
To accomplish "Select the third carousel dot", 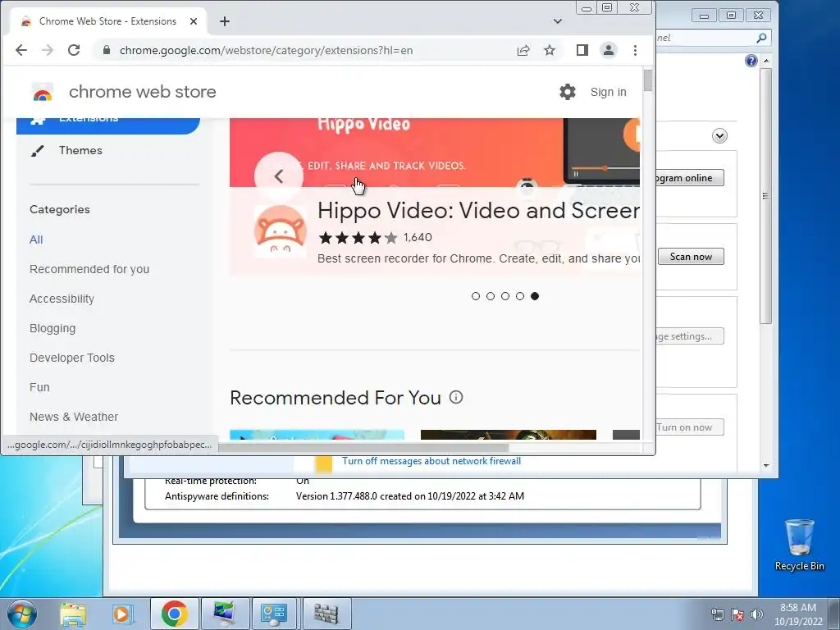I will [x=505, y=296].
